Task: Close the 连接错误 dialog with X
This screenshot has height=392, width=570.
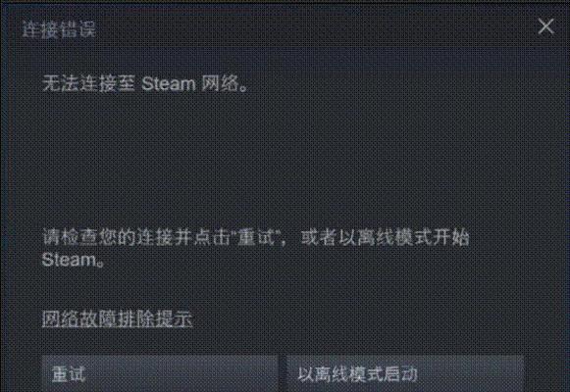Action: tap(545, 26)
